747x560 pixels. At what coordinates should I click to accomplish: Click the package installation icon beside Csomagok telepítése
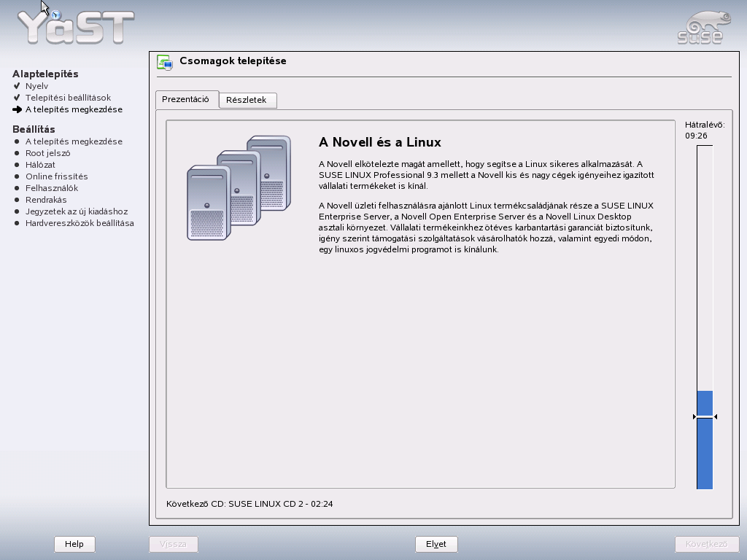tap(165, 63)
